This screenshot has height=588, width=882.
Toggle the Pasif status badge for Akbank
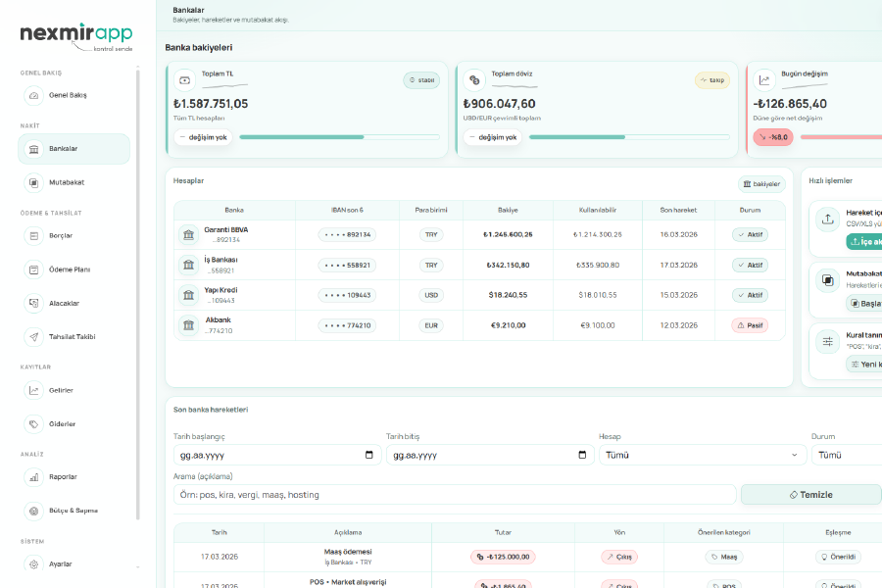pos(750,325)
